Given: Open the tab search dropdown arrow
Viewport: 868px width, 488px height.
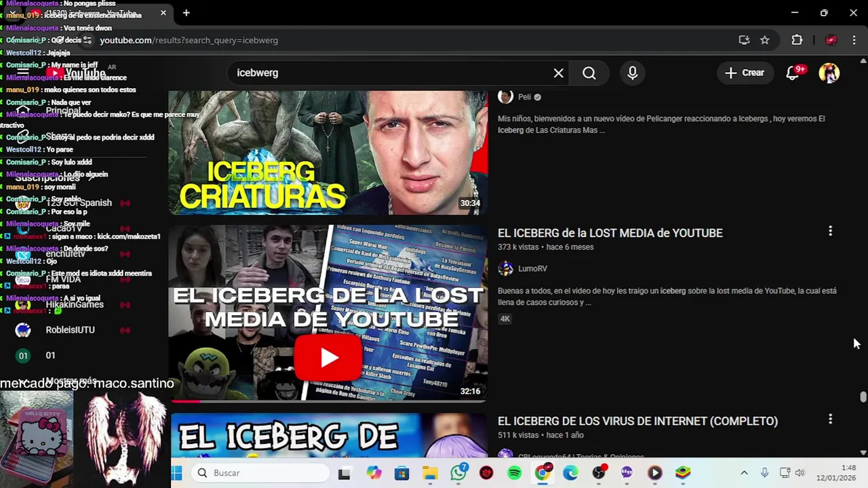Looking at the screenshot, I should click(x=12, y=13).
